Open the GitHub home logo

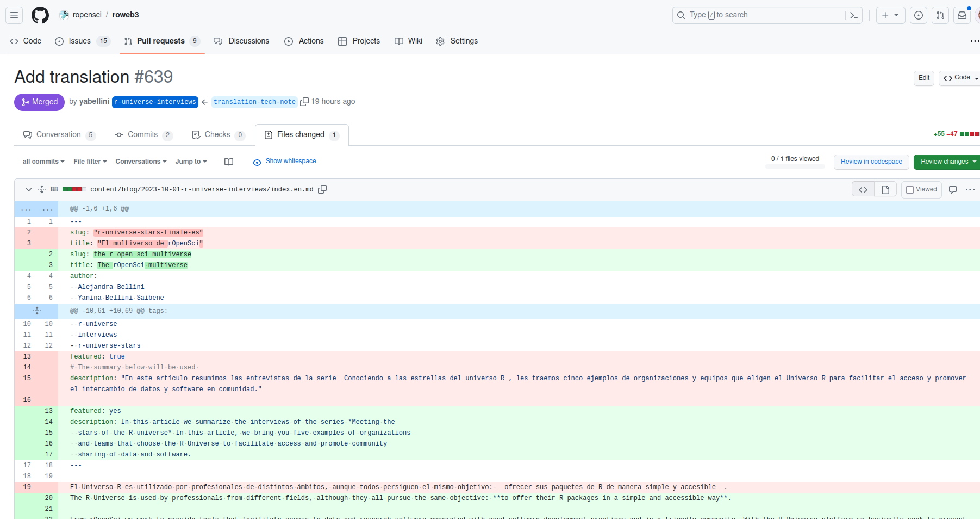coord(40,15)
